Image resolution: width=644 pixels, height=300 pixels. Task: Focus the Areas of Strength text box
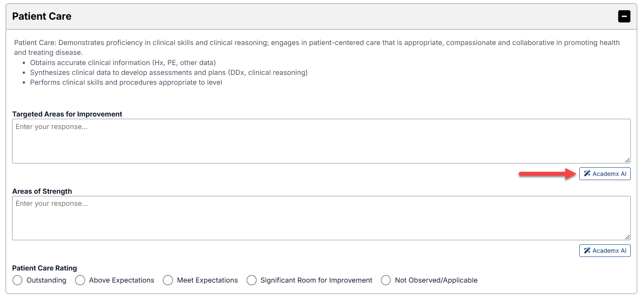point(321,218)
